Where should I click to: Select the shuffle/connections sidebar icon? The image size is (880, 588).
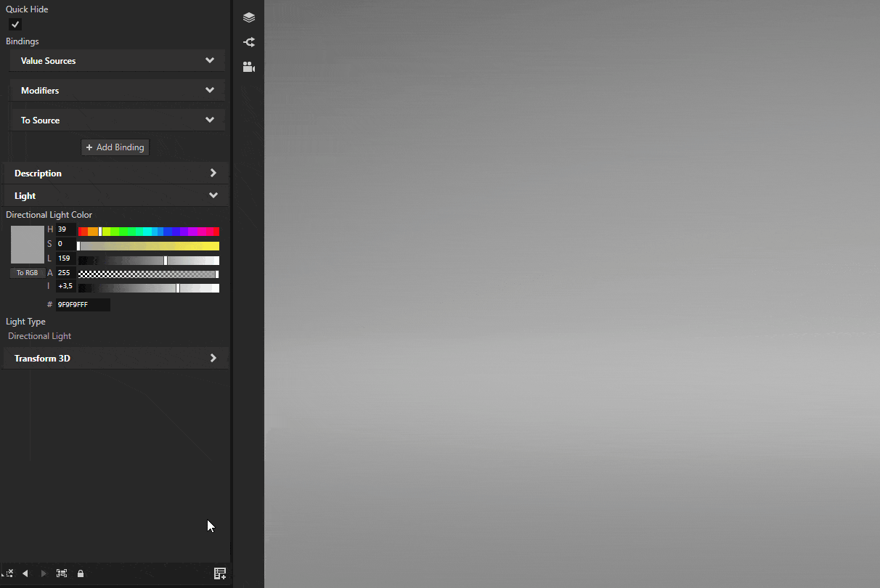(x=248, y=41)
